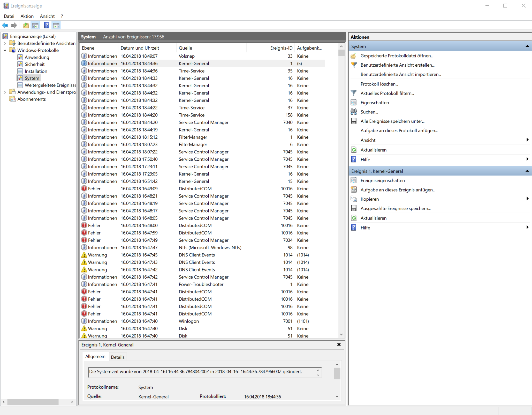Click Aktualisieren under System actions
Image resolution: width=532 pixels, height=415 pixels.
(x=374, y=150)
